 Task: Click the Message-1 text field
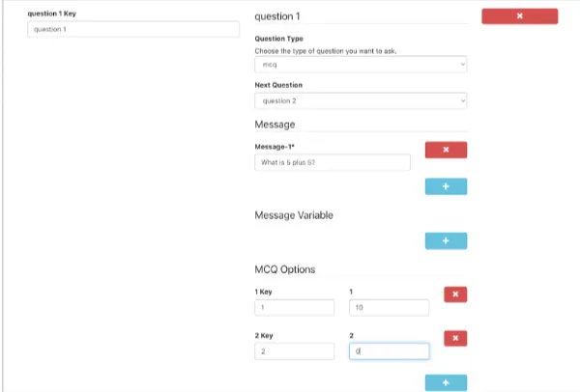(333, 162)
